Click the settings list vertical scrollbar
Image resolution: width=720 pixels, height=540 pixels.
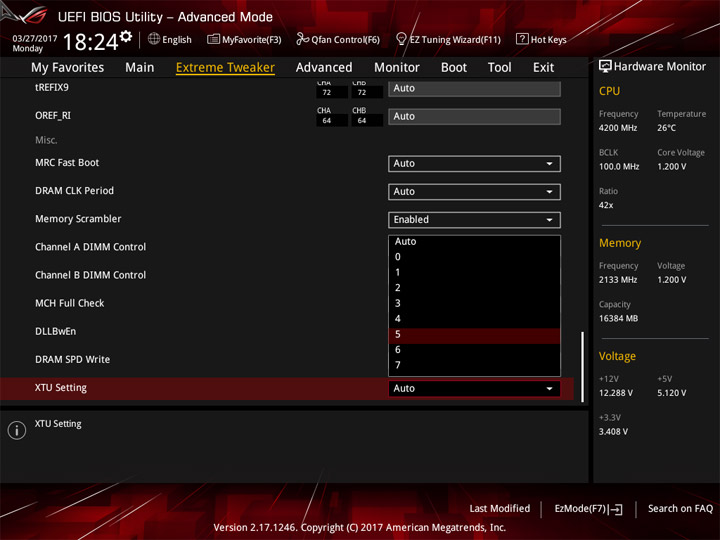click(583, 366)
